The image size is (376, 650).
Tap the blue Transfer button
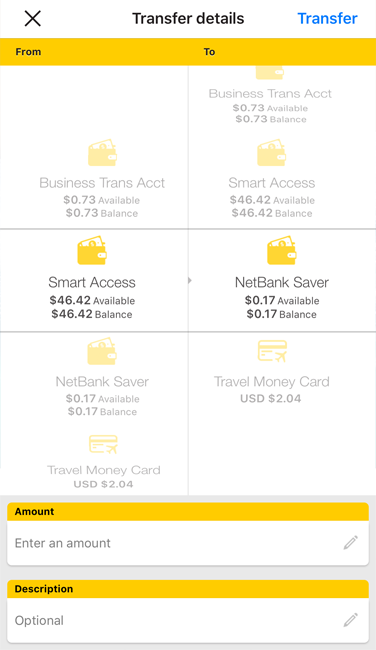click(327, 18)
